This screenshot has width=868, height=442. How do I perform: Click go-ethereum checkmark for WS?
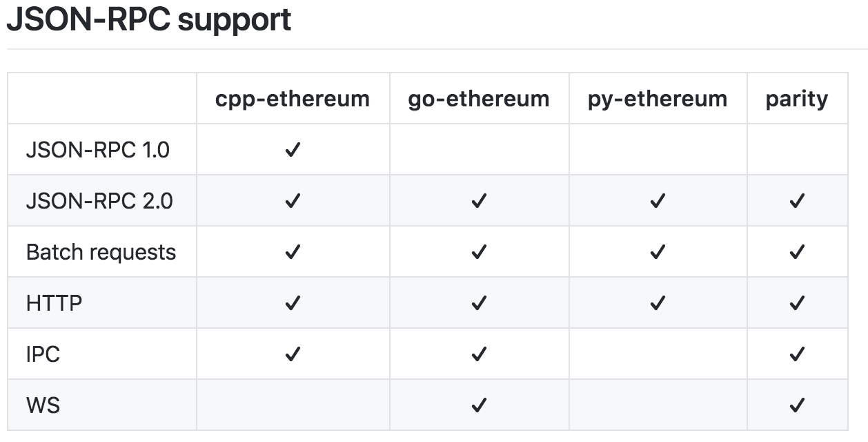478,405
